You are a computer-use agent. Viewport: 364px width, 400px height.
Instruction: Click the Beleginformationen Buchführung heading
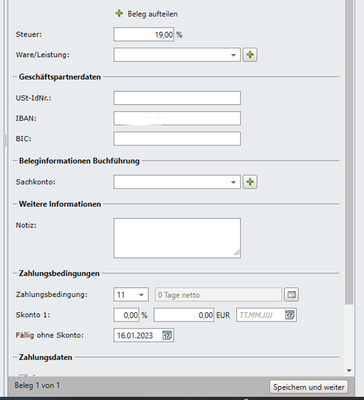tap(79, 161)
